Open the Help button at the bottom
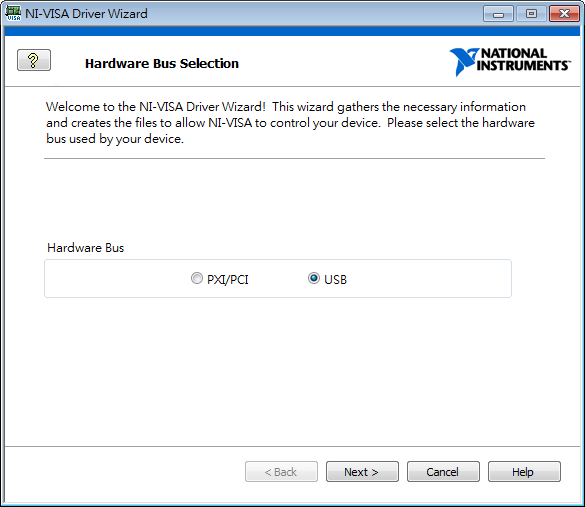This screenshot has height=507, width=585. (524, 472)
